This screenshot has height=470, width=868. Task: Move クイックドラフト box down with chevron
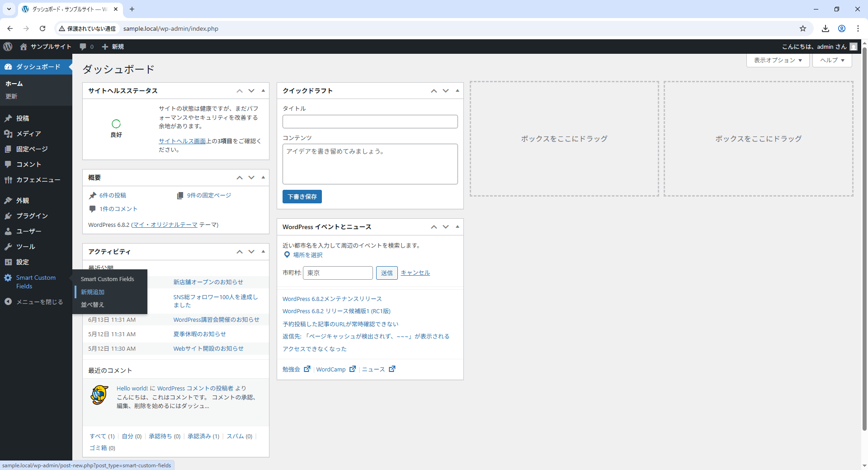[446, 91]
